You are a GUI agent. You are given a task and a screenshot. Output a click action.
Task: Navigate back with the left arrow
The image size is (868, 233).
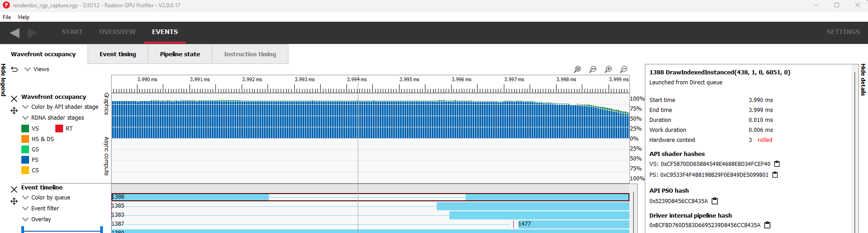pyautogui.click(x=15, y=33)
